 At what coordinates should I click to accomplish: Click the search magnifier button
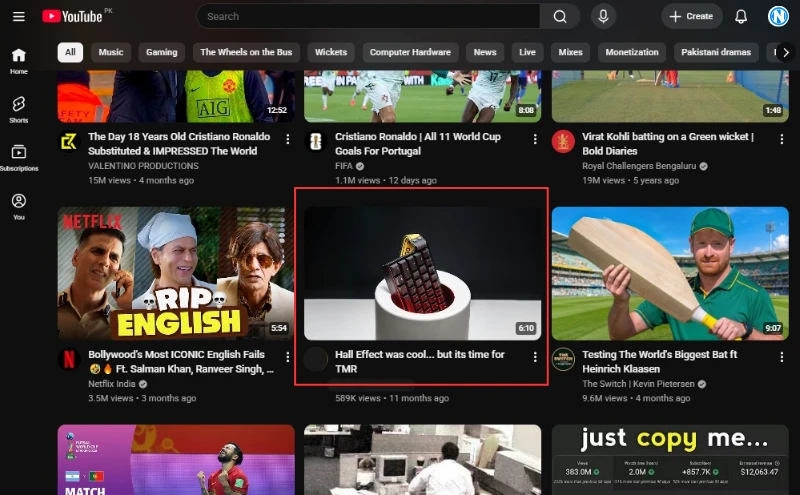[560, 16]
